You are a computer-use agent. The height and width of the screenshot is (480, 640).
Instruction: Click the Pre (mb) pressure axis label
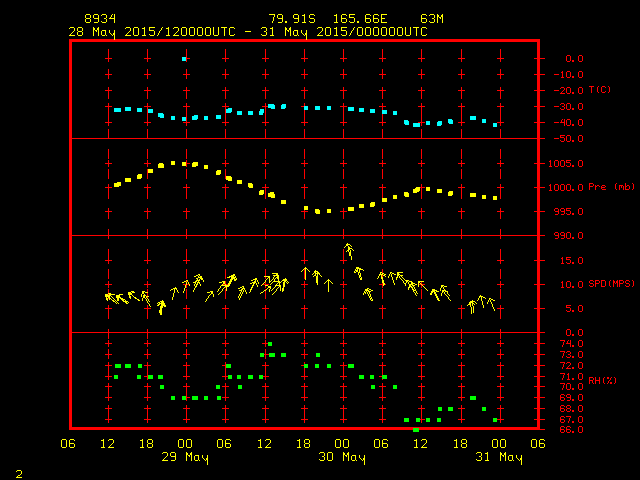point(611,187)
